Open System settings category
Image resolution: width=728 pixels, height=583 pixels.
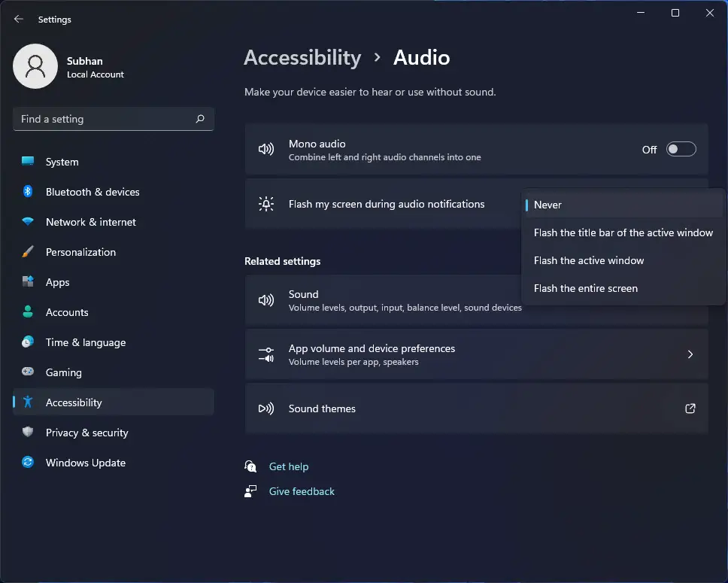click(x=114, y=162)
